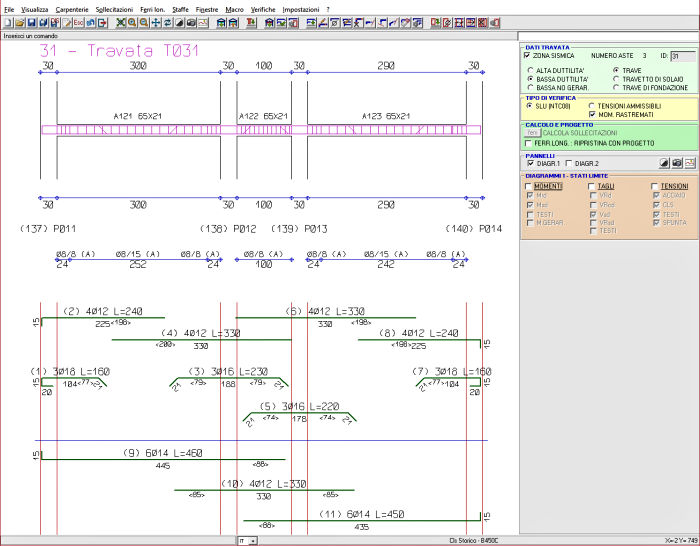This screenshot has width=700, height=546.
Task: Click the building with green down arrow icon
Action: (x=221, y=23)
